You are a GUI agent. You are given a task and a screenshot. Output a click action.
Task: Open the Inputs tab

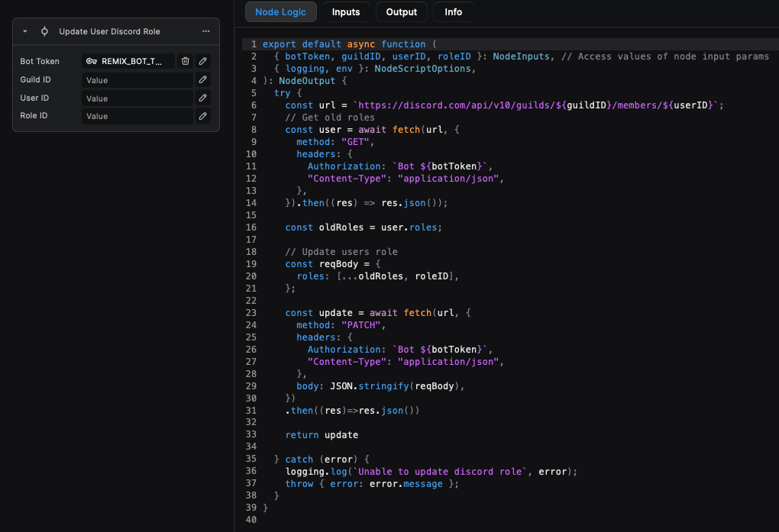coord(346,12)
